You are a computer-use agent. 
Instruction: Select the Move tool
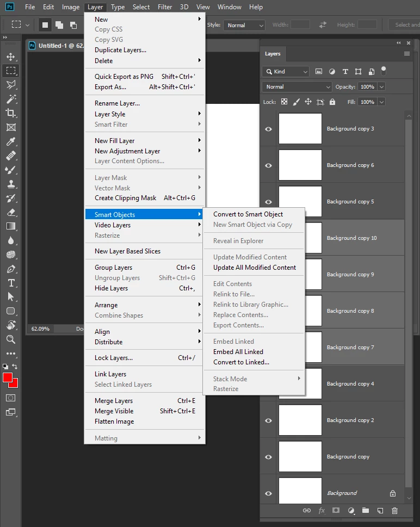[11, 57]
